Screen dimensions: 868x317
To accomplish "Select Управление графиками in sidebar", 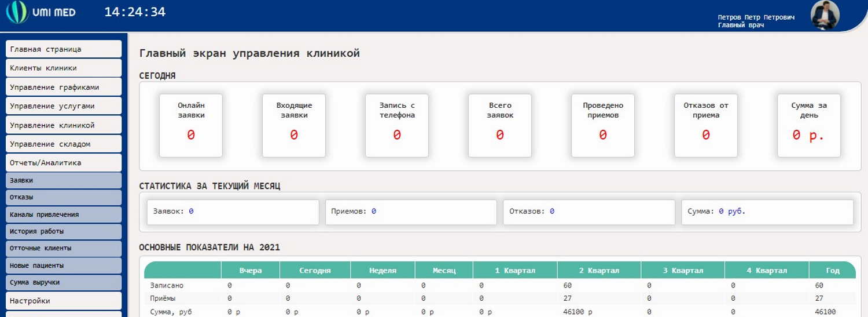I will click(64, 87).
